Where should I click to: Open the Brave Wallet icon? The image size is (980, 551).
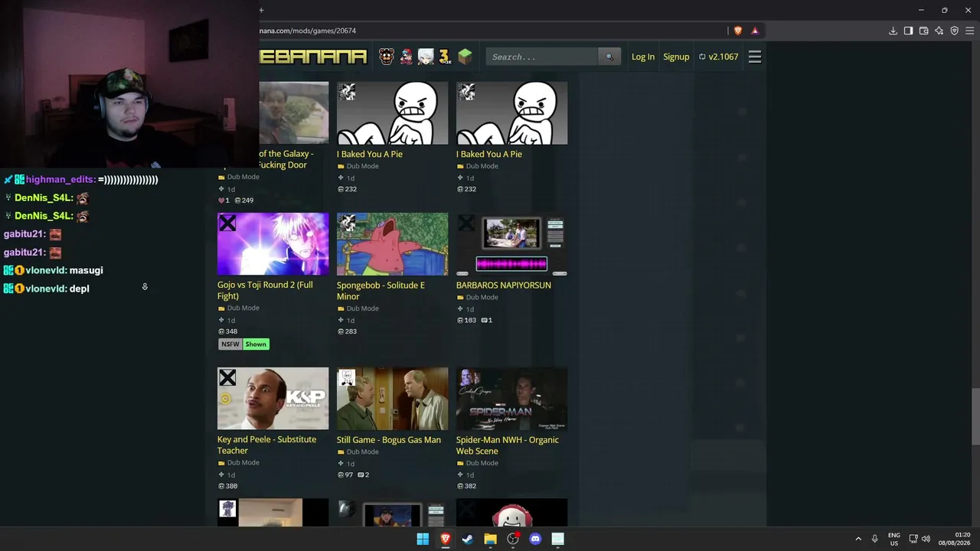pos(923,31)
